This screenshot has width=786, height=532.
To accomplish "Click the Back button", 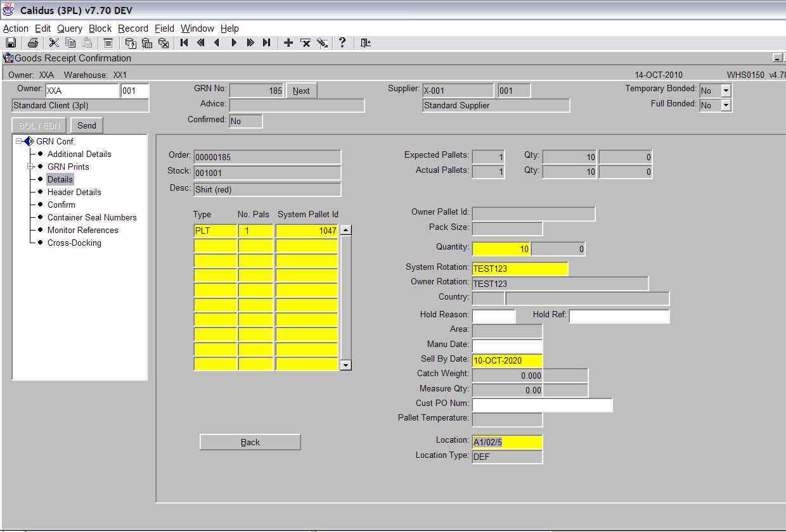I will tap(250, 442).
